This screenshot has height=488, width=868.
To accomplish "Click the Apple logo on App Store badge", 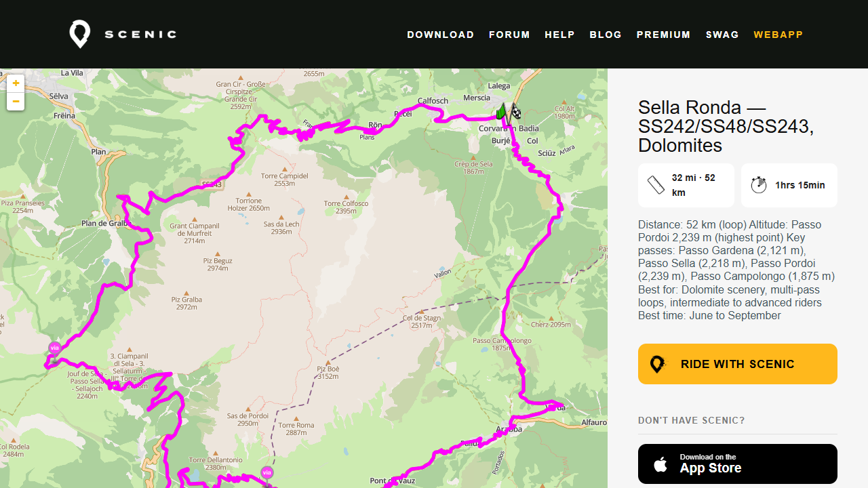I will 660,464.
